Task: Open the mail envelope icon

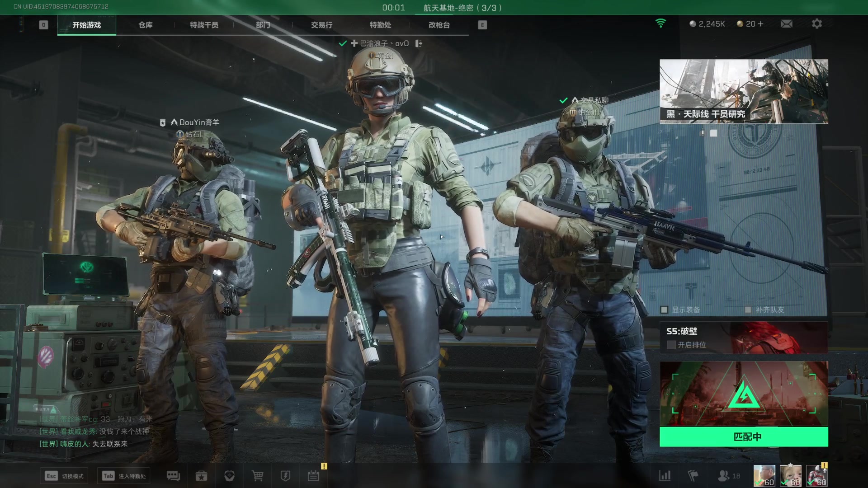Action: (787, 23)
